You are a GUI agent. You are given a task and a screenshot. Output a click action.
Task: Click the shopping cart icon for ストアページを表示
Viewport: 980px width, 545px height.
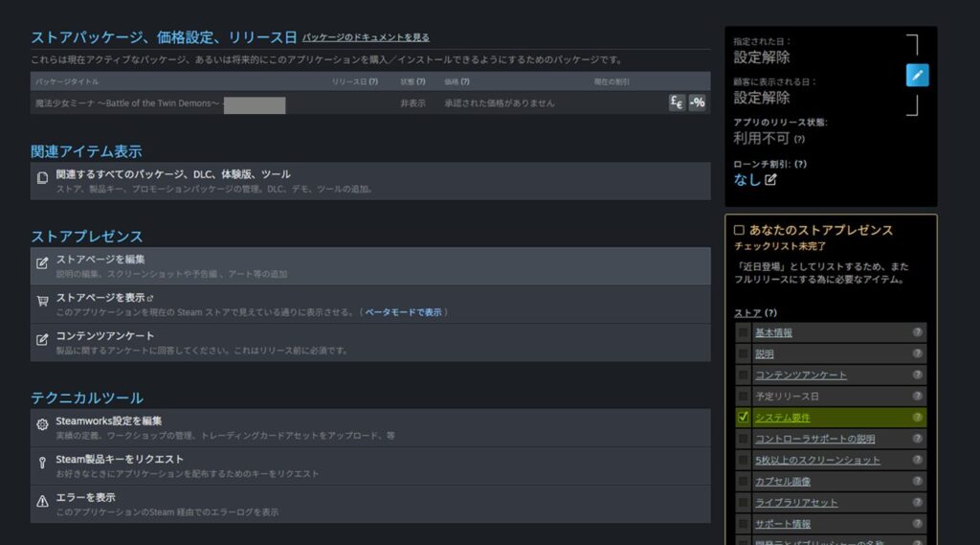point(42,301)
